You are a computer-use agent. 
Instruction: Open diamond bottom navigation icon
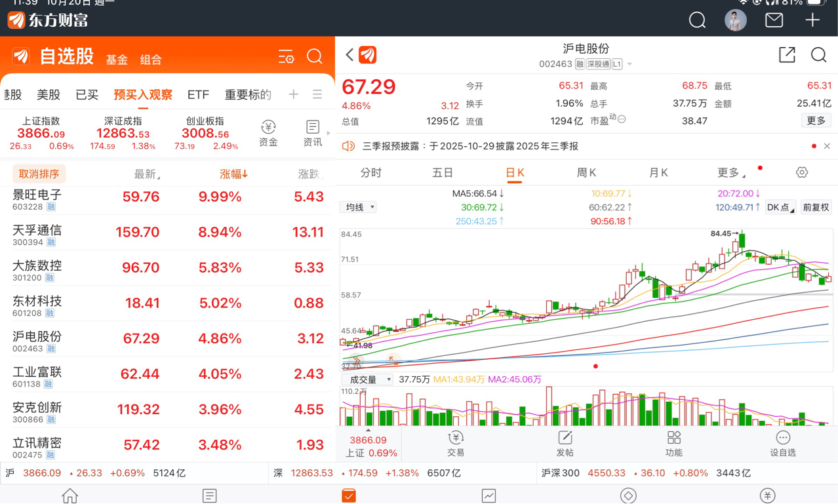628,495
